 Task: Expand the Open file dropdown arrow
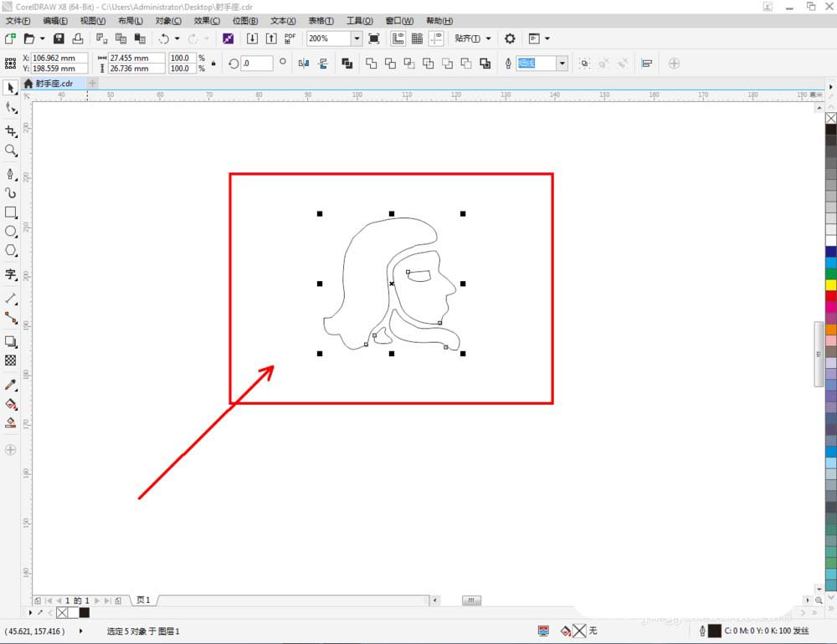click(42, 38)
